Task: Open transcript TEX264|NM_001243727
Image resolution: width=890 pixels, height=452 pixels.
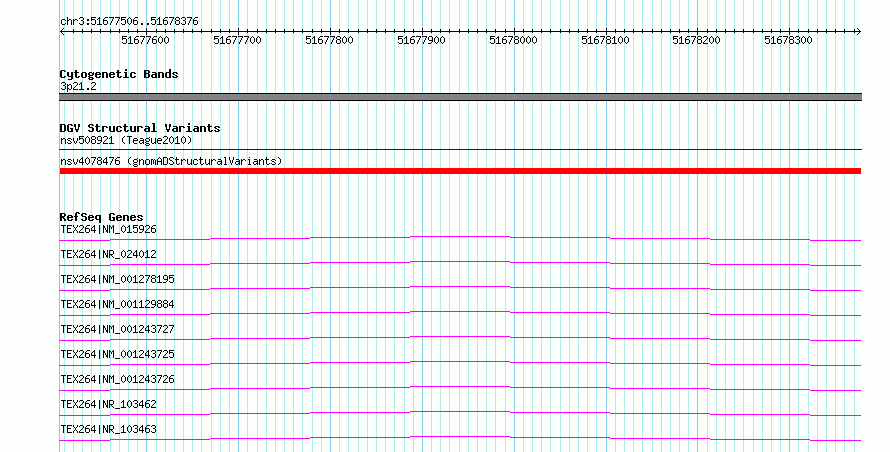Action: [117, 329]
